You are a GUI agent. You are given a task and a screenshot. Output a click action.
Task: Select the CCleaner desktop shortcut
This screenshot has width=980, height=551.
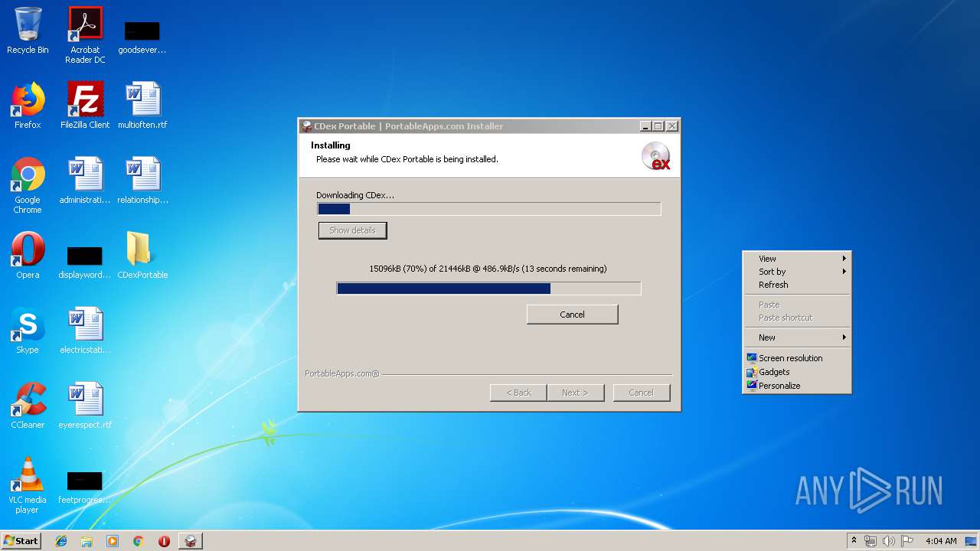28,406
